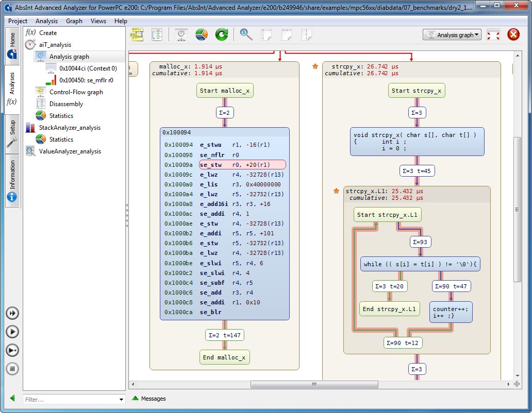Open Statistics under aiT_analysis
Viewport: 532px width, 413px height.
61,116
